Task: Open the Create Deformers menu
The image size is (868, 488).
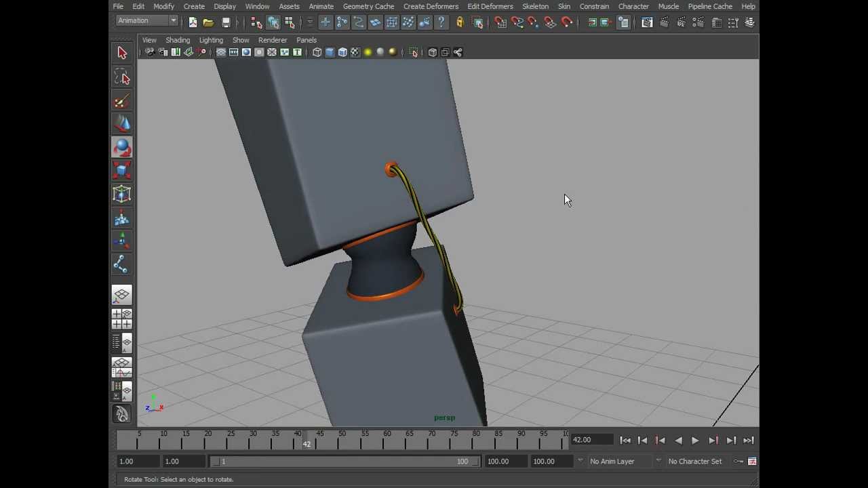Action: pos(431,6)
